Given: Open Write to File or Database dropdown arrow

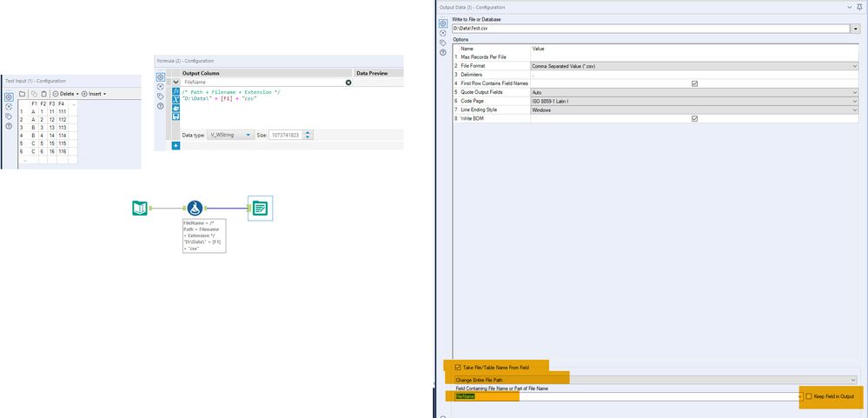Looking at the screenshot, I should coord(857,28).
